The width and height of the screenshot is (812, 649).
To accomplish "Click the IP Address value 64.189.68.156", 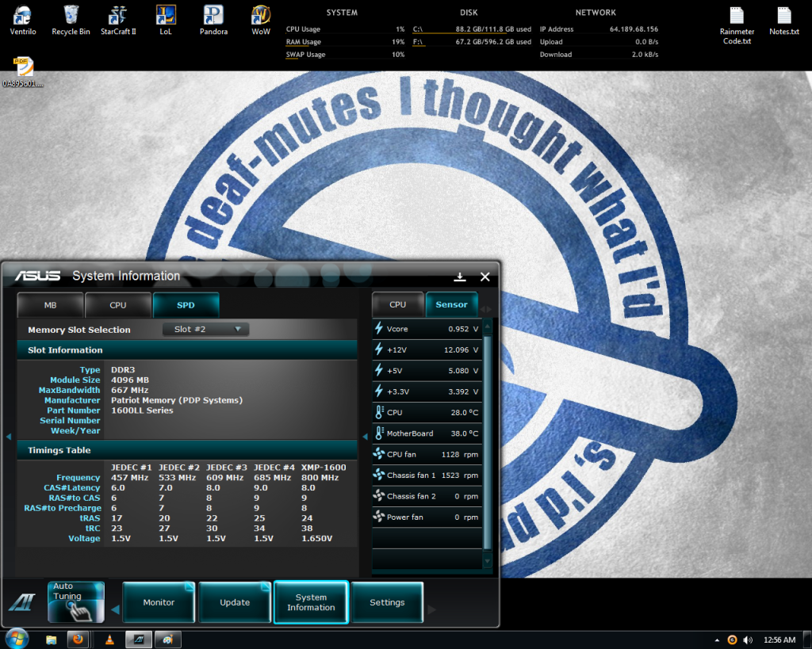I will pos(634,29).
